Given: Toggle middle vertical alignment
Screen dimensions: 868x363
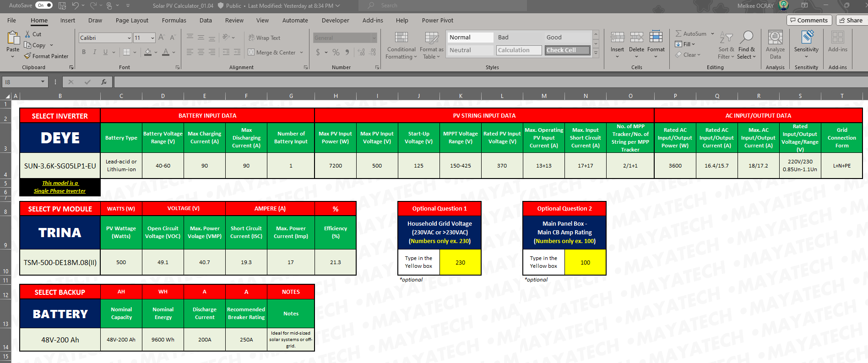Looking at the screenshot, I should (x=201, y=38).
